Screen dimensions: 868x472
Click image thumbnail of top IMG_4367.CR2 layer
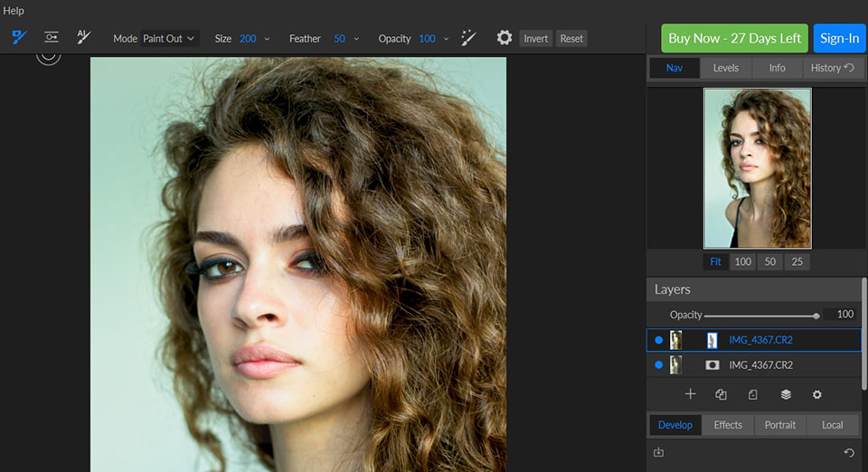[675, 340]
